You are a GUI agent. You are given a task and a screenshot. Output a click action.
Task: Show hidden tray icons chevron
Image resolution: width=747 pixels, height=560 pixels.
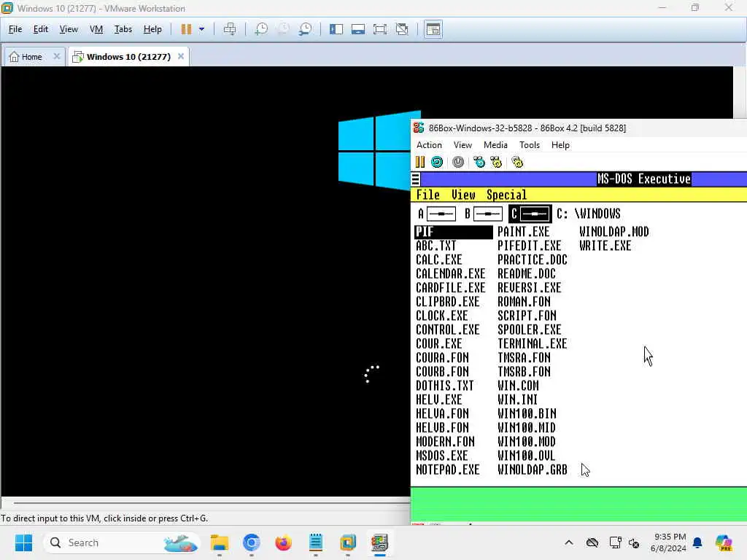click(x=569, y=542)
